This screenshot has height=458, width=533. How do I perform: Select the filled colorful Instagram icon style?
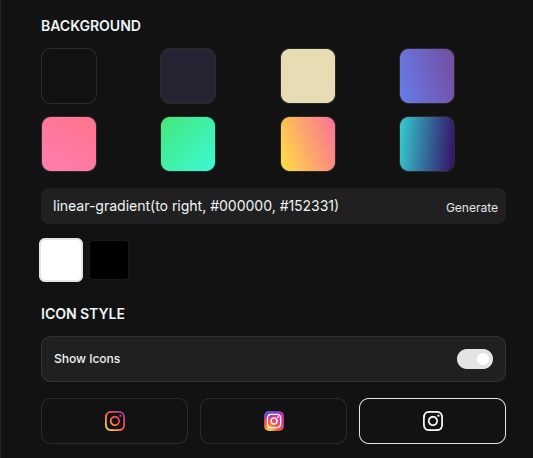(x=273, y=421)
